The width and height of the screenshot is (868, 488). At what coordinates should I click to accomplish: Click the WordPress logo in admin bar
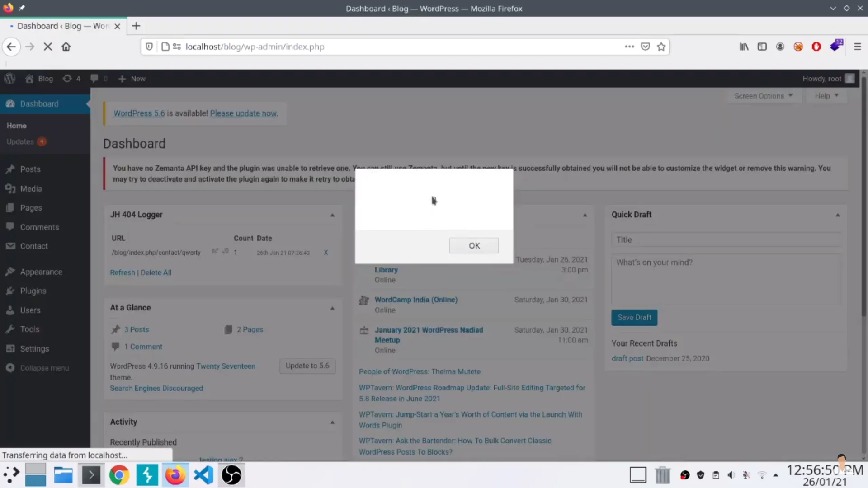(x=9, y=79)
